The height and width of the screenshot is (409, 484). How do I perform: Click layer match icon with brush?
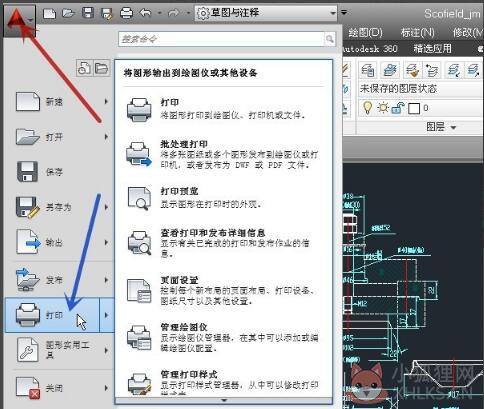(x=412, y=70)
